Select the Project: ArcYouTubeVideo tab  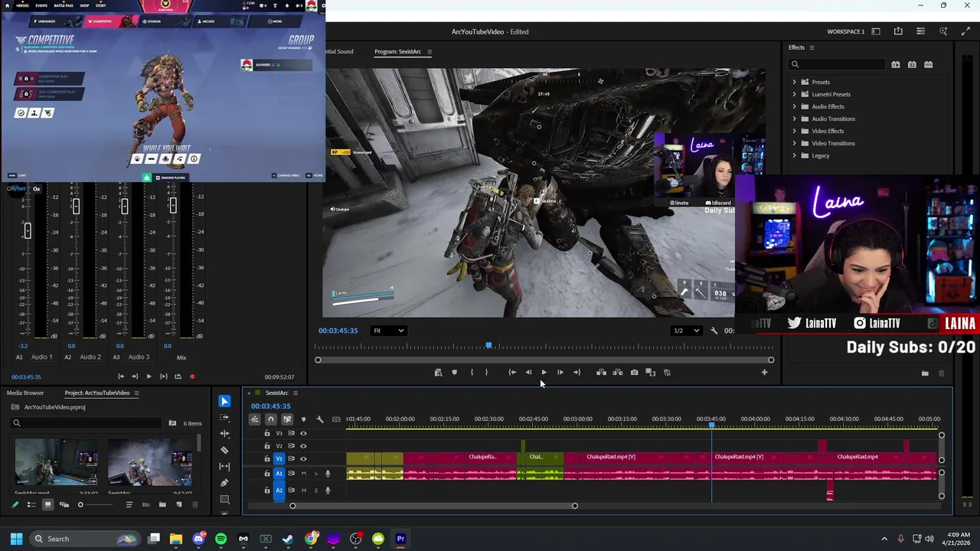[x=97, y=393]
